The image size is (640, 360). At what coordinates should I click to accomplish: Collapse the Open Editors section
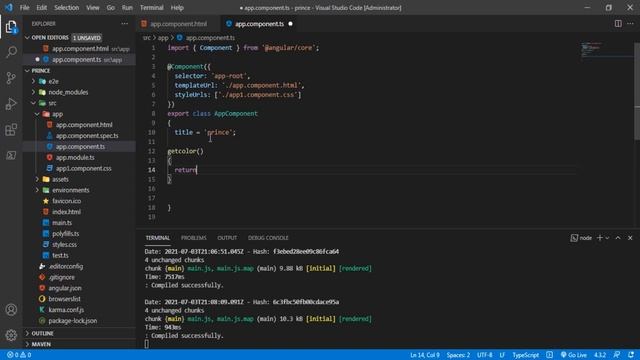[27, 38]
